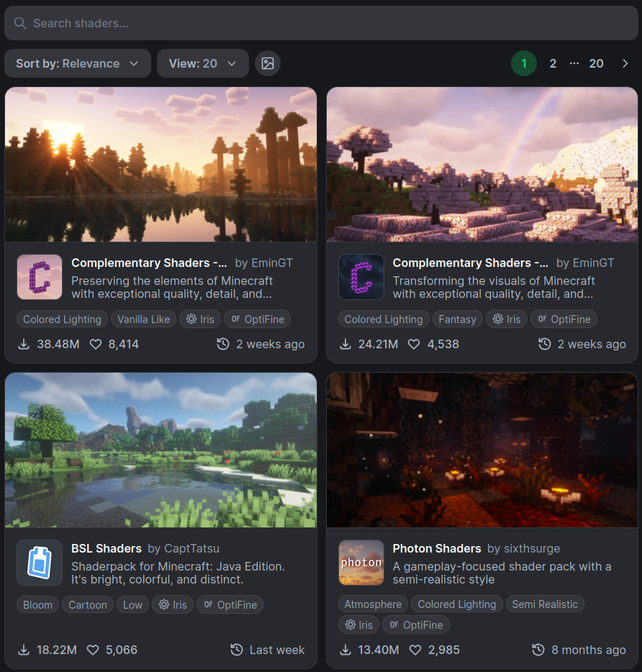
Task: Open the View 20 dropdown
Action: pyautogui.click(x=202, y=63)
